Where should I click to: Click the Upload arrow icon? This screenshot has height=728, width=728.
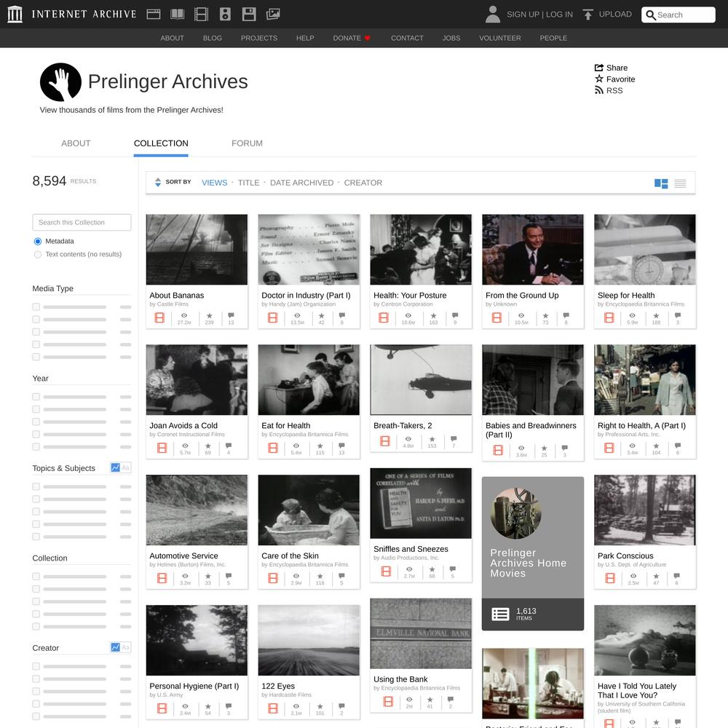pyautogui.click(x=587, y=15)
